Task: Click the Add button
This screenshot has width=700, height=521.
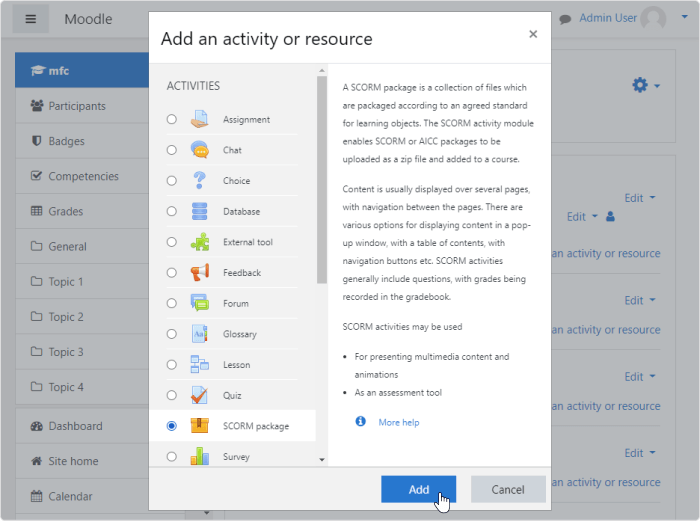Action: point(418,489)
